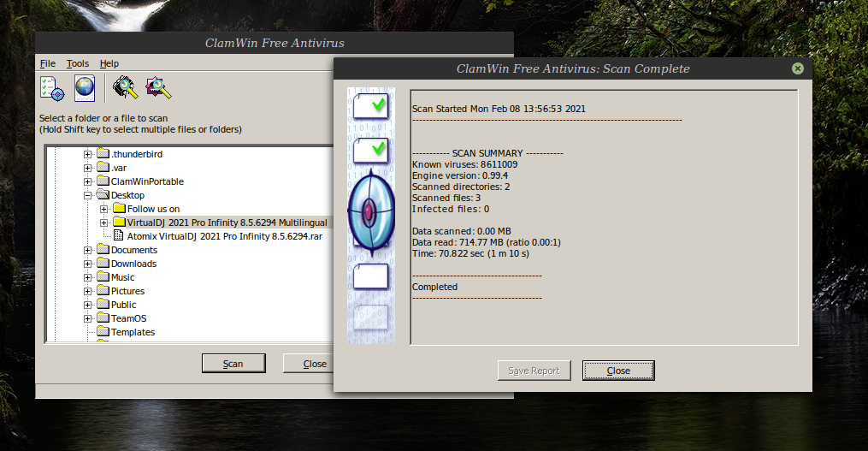
Task: Click the Scan Selected Files magnifier icon
Action: pos(158,87)
